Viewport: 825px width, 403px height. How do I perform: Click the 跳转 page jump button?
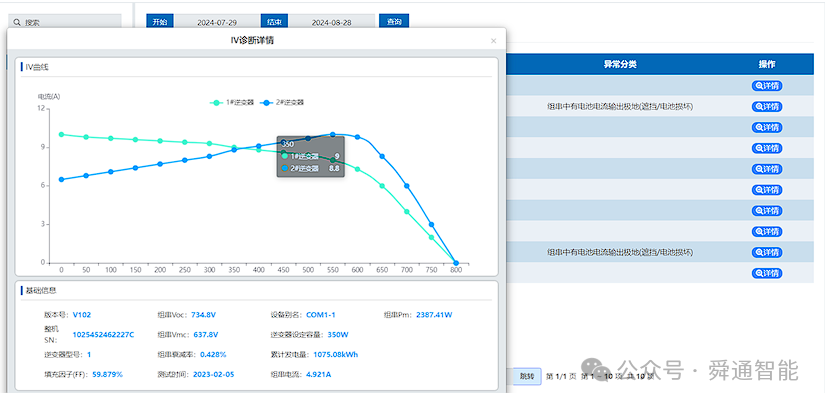[527, 376]
